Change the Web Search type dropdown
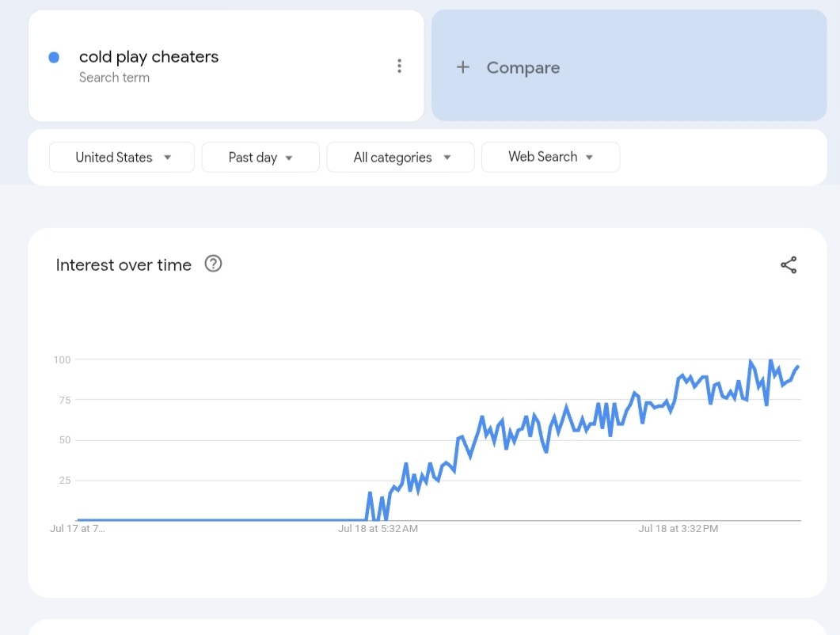Viewport: 840px width, 635px height. point(550,157)
